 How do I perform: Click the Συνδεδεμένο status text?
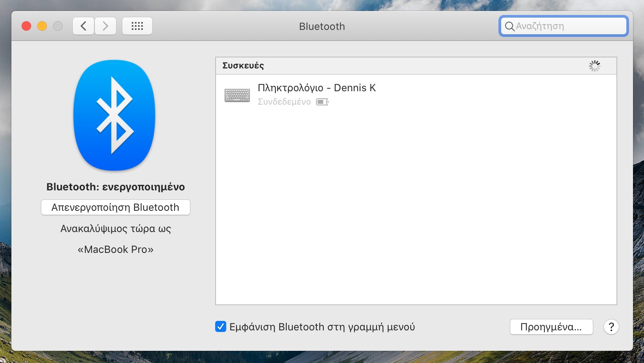pos(284,102)
